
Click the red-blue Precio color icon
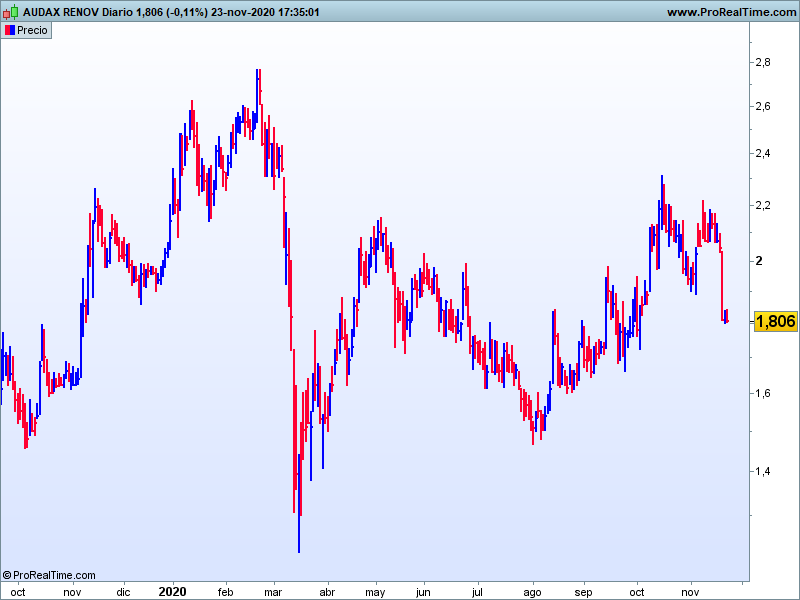pyautogui.click(x=9, y=30)
